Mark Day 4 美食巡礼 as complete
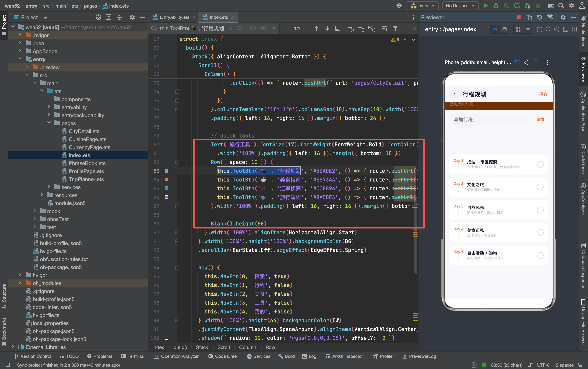Viewport: 588px width, 369px height. 540,233
